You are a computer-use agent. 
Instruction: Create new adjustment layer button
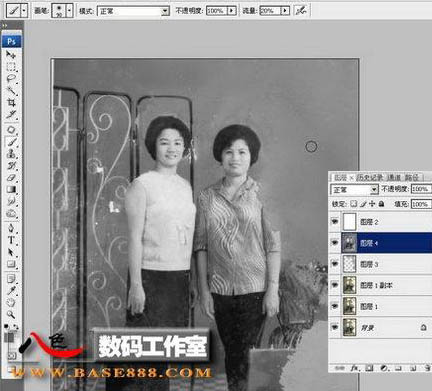click(384, 368)
